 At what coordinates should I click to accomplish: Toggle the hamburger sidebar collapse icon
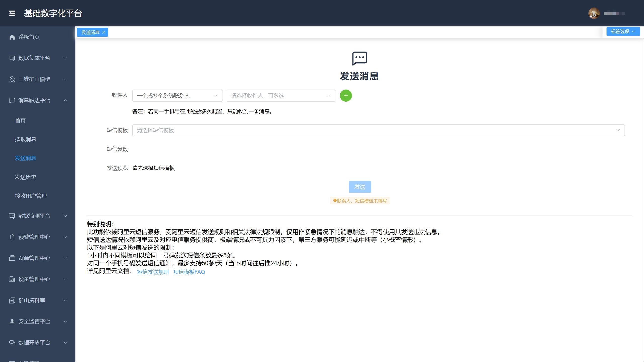pyautogui.click(x=12, y=13)
